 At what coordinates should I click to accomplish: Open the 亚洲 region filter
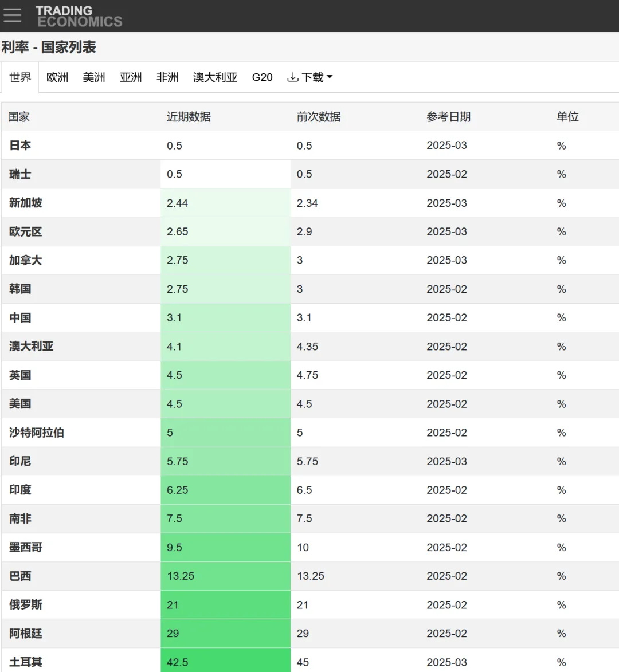[131, 77]
